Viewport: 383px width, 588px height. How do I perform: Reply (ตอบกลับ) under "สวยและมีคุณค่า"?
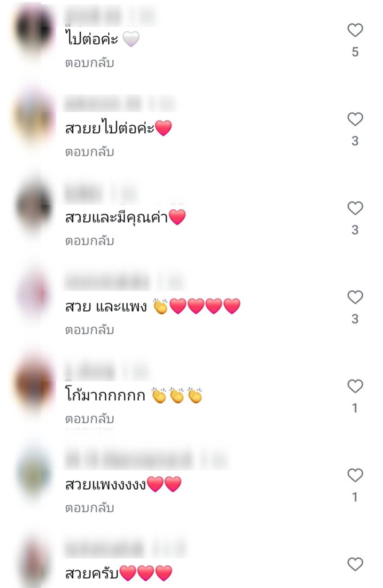pyautogui.click(x=89, y=241)
